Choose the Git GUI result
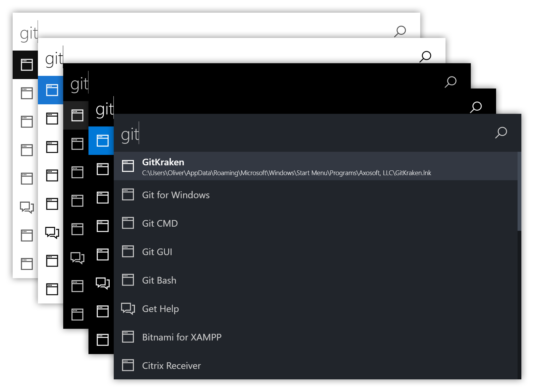This screenshot has height=392, width=534. click(315, 251)
